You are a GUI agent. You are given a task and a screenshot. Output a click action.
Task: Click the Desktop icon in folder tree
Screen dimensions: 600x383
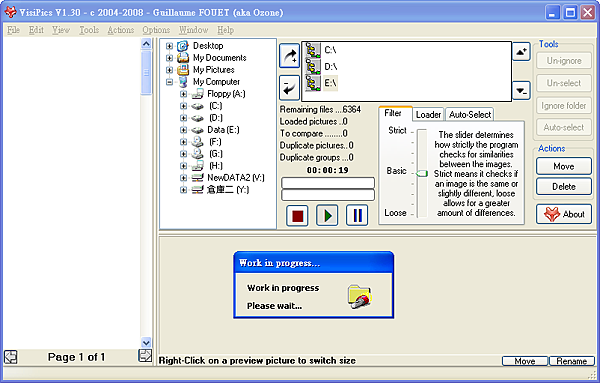coord(183,46)
